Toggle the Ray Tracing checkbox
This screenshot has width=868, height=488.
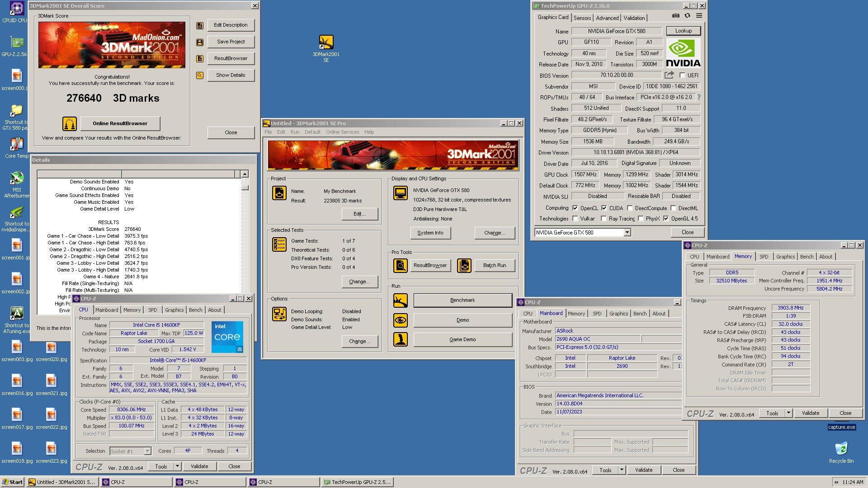pyautogui.click(x=604, y=219)
